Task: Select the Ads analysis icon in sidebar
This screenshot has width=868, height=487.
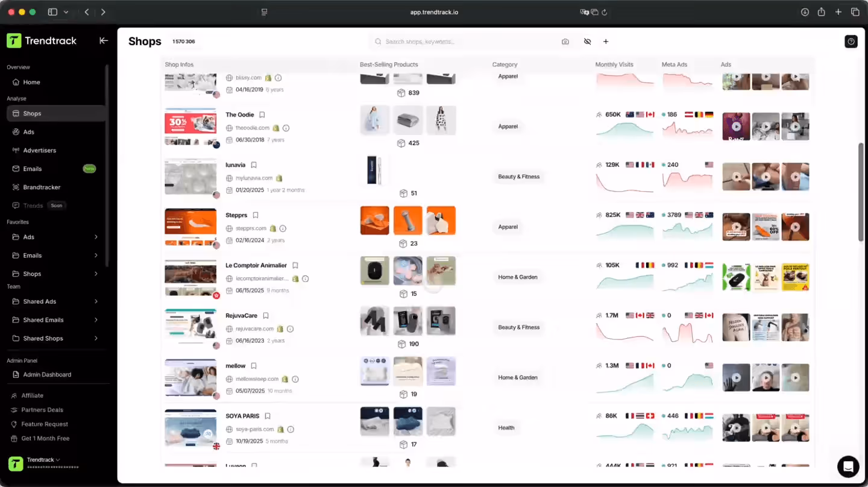Action: pos(28,131)
